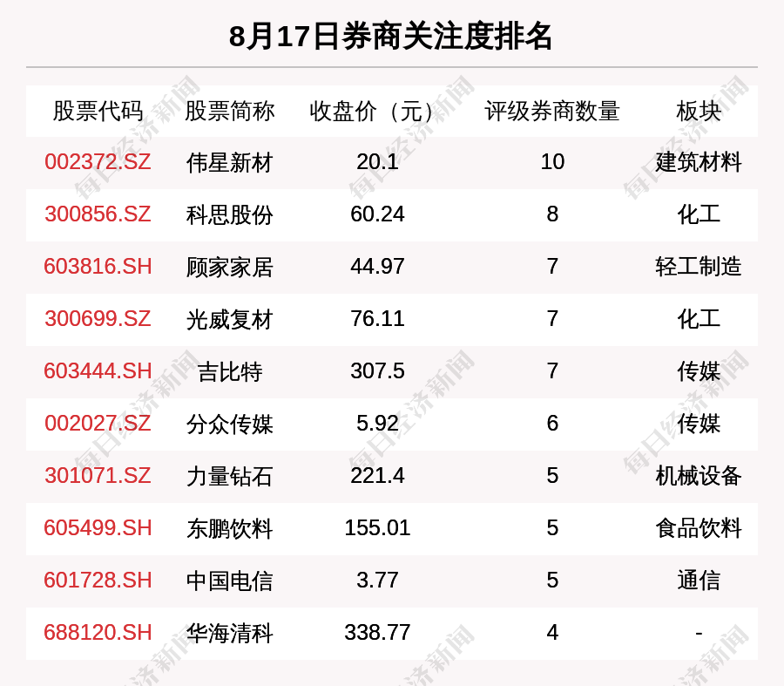Select the 股票代码 column header
784x686 pixels.
[98, 111]
